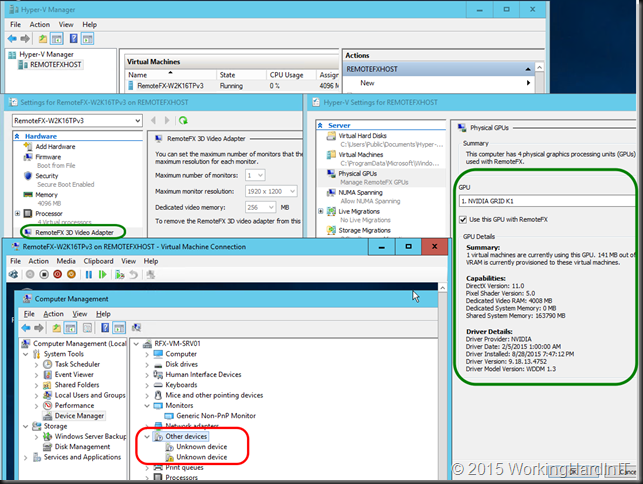Toggle Show/Hide Console Tree in Hyper-V Manager toolbar

(57, 39)
